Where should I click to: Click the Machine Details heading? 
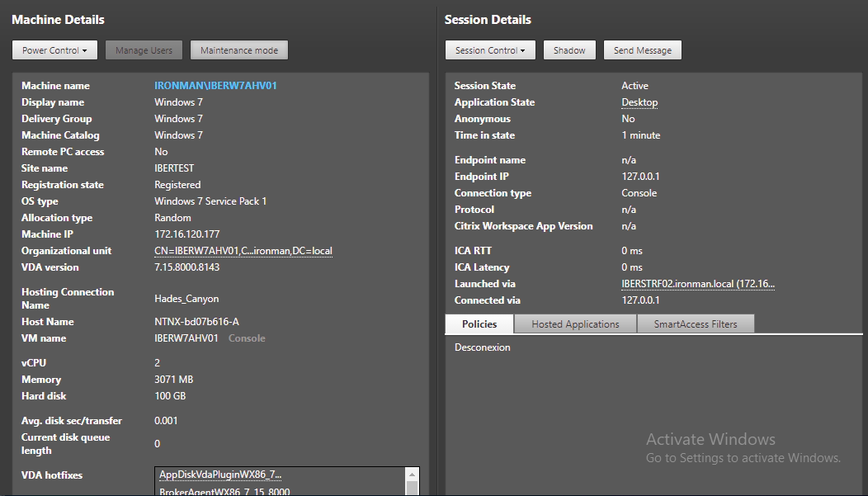coord(58,20)
